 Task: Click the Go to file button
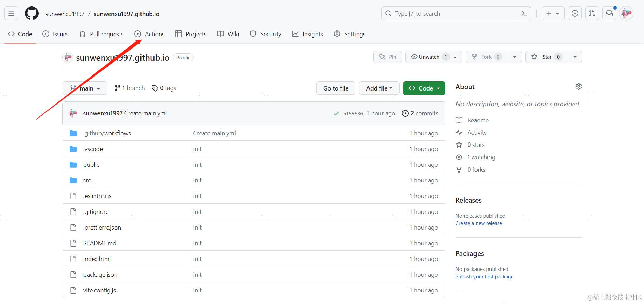336,88
